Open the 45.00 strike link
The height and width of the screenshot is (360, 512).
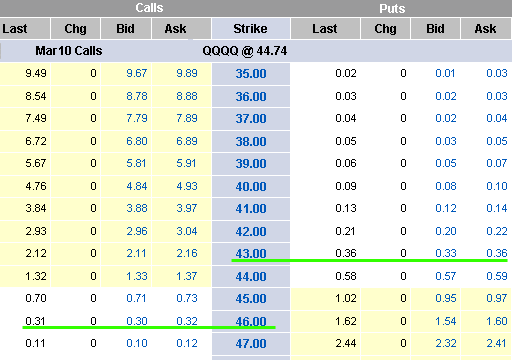tap(251, 299)
